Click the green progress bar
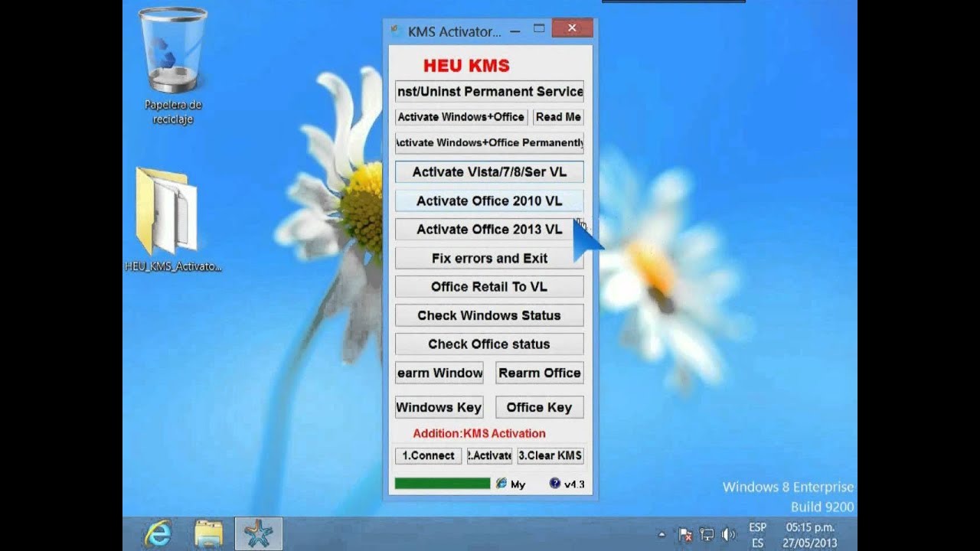 [443, 484]
